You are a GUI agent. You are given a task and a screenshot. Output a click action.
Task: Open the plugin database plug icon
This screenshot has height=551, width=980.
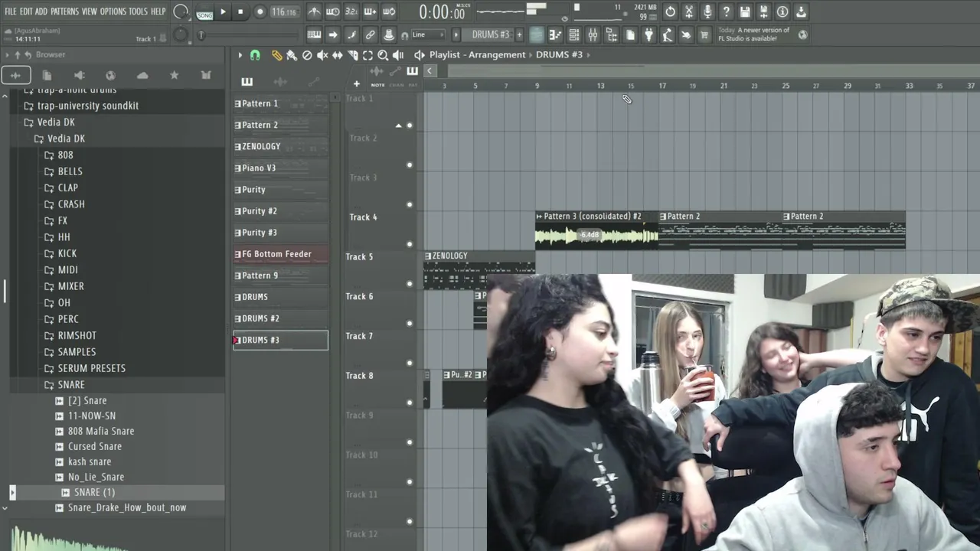(648, 34)
